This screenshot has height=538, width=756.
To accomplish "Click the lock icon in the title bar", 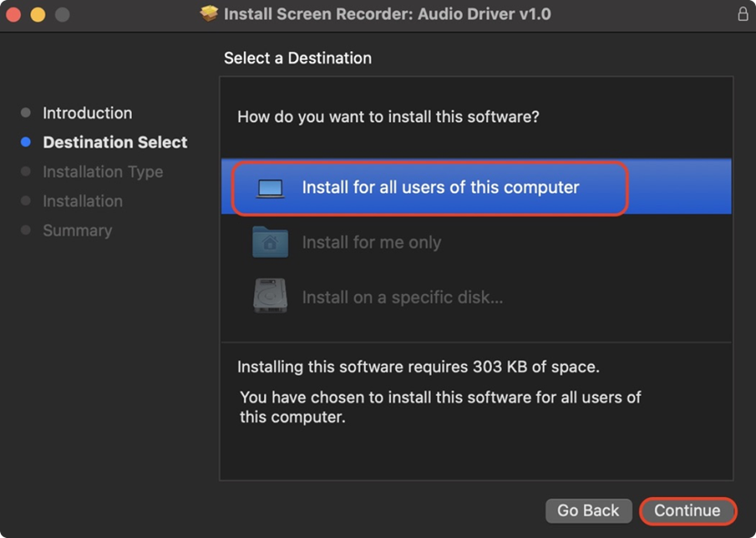I will [x=742, y=15].
